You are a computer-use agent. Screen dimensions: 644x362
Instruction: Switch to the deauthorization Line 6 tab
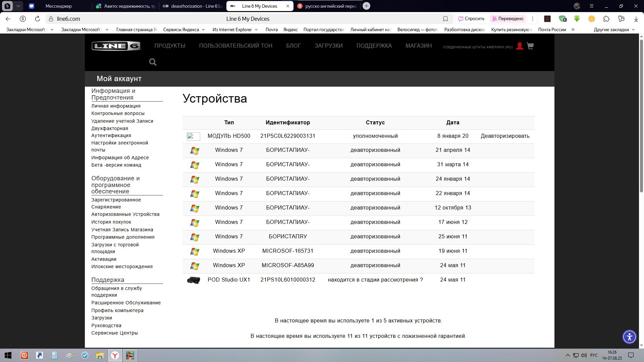[x=193, y=6]
